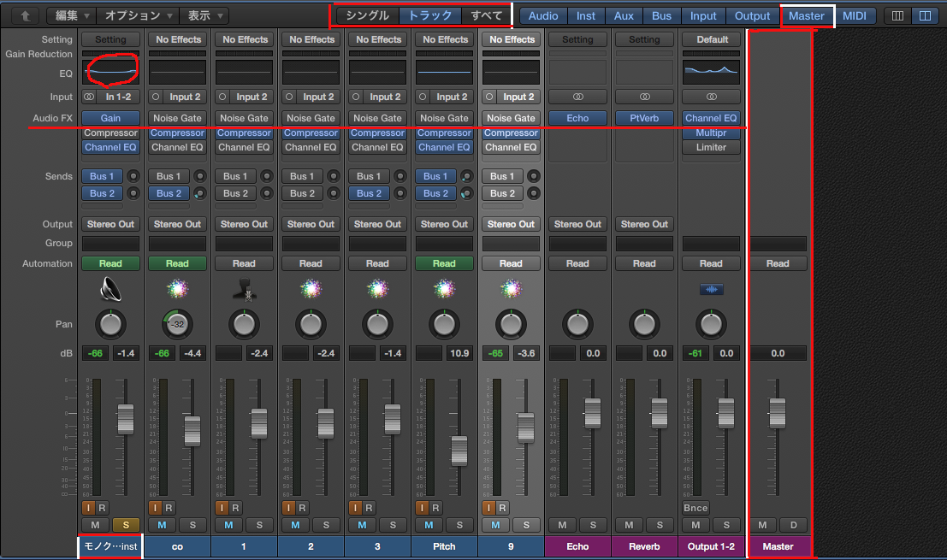947x560 pixels.
Task: Click the colorful burst icon on co channel
Action: click(178, 289)
